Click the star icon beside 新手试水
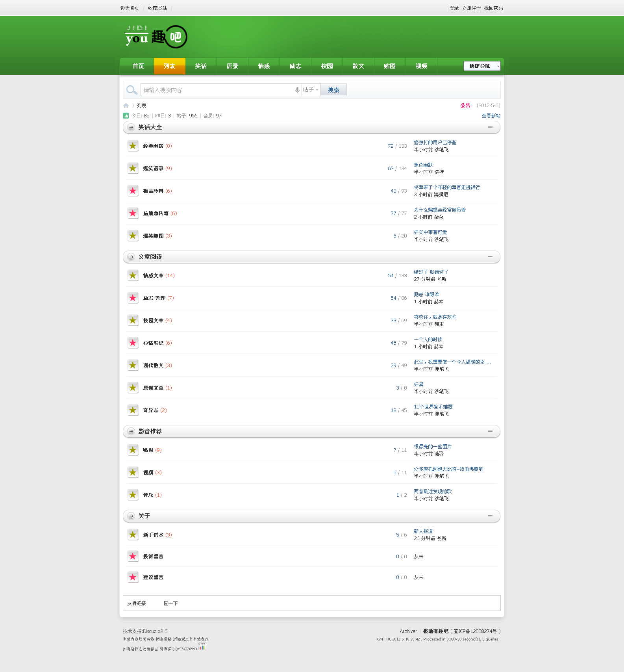The height and width of the screenshot is (672, 624). click(133, 535)
